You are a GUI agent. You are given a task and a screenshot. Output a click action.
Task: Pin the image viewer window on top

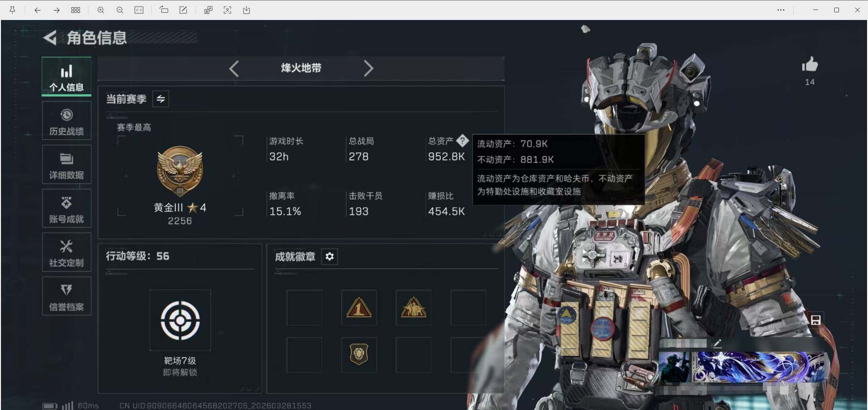tap(12, 10)
